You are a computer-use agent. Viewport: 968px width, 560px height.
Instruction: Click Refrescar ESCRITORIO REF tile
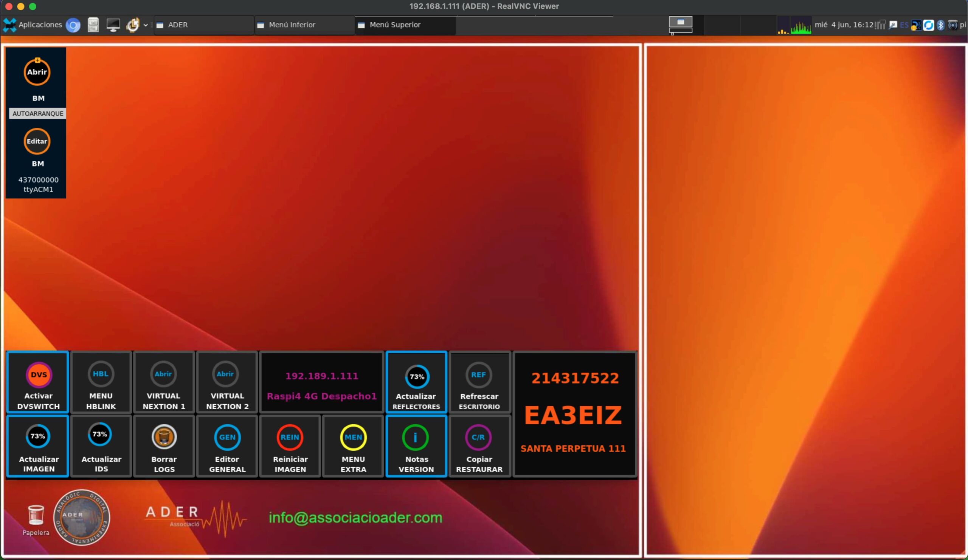[479, 382]
